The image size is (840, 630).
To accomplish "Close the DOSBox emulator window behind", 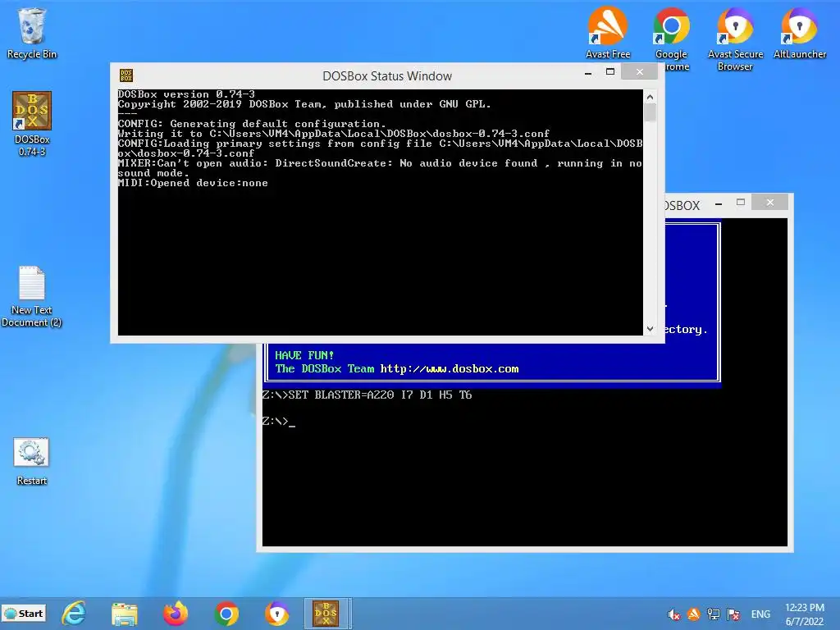I will [769, 203].
